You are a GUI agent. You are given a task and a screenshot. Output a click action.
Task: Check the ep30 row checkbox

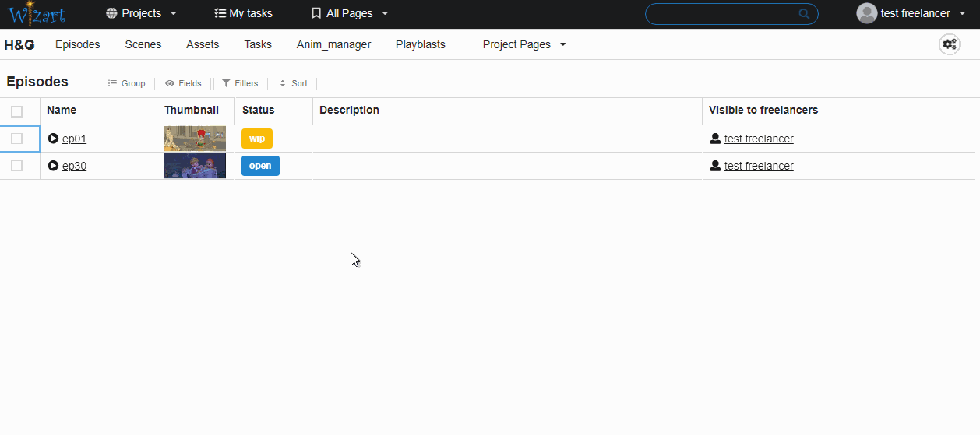[x=16, y=166]
